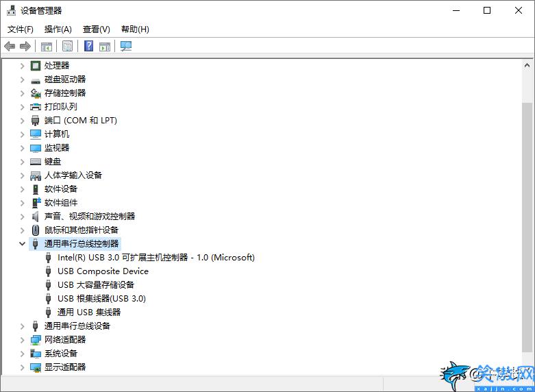Open the Properties toolbar icon

[x=68, y=46]
